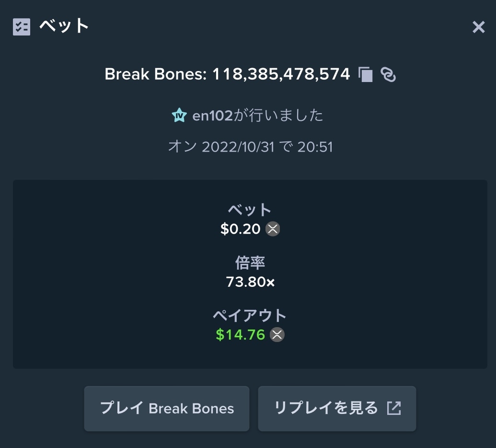The height and width of the screenshot is (448, 496).
Task: Close the bet details dialog
Action: 479,27
